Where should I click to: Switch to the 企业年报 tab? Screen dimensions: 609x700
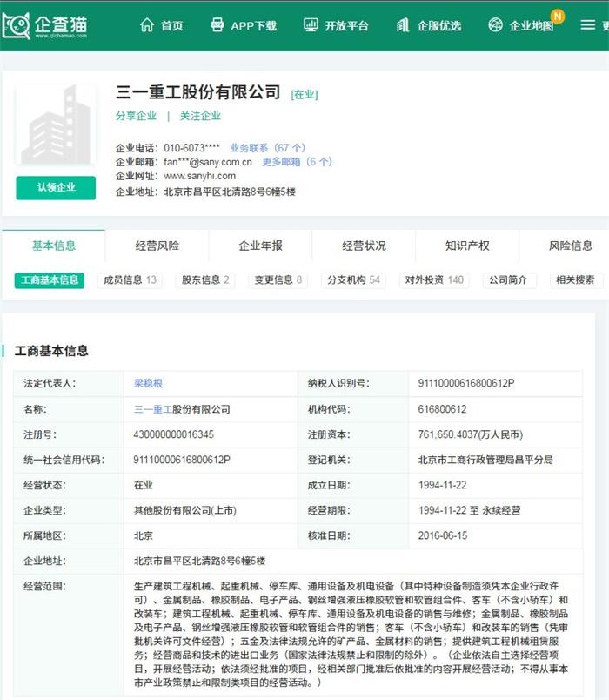coord(260,246)
